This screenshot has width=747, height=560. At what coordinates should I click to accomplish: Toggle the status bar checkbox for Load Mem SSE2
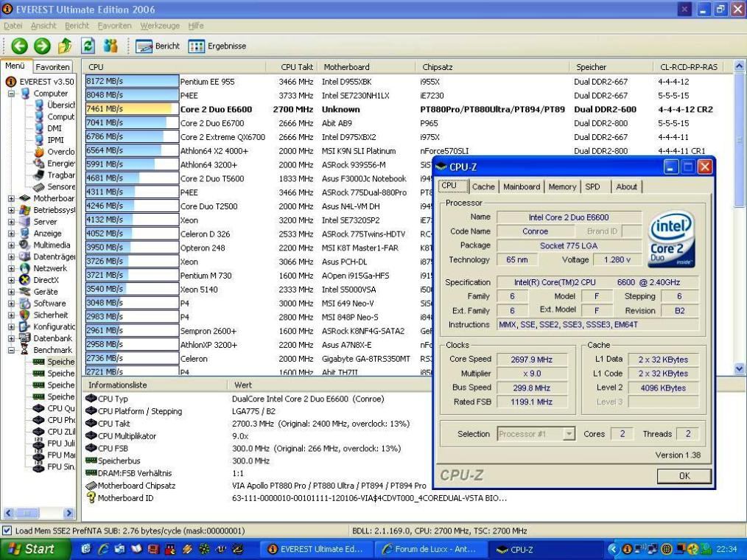point(7,531)
